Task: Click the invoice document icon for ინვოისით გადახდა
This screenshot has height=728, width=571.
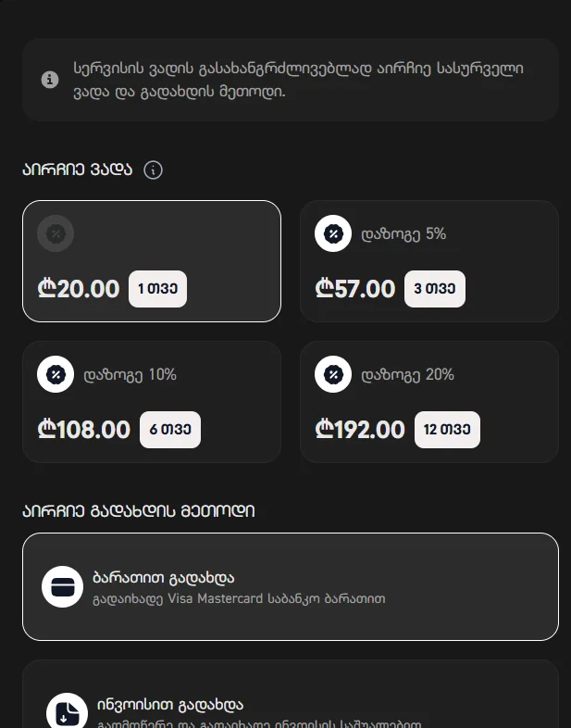Action: pyautogui.click(x=68, y=712)
